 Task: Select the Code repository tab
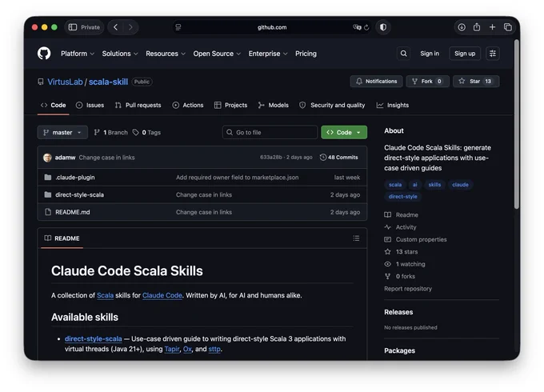point(53,105)
